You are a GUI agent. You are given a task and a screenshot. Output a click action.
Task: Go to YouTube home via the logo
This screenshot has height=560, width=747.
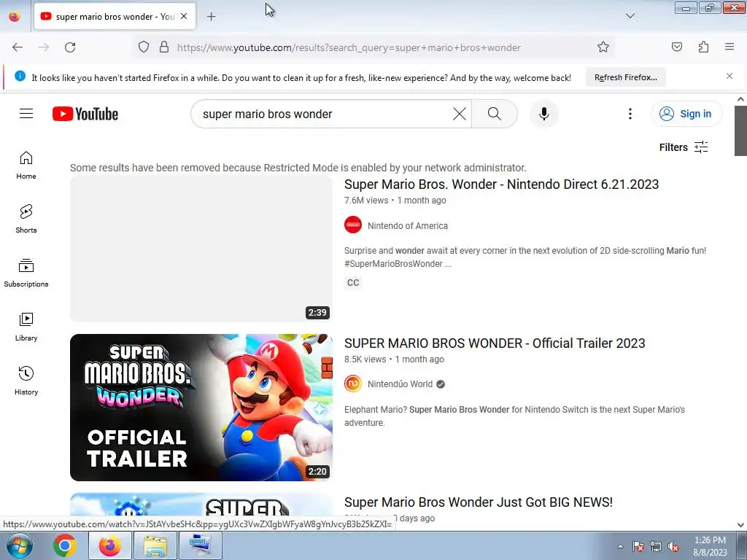(x=85, y=114)
